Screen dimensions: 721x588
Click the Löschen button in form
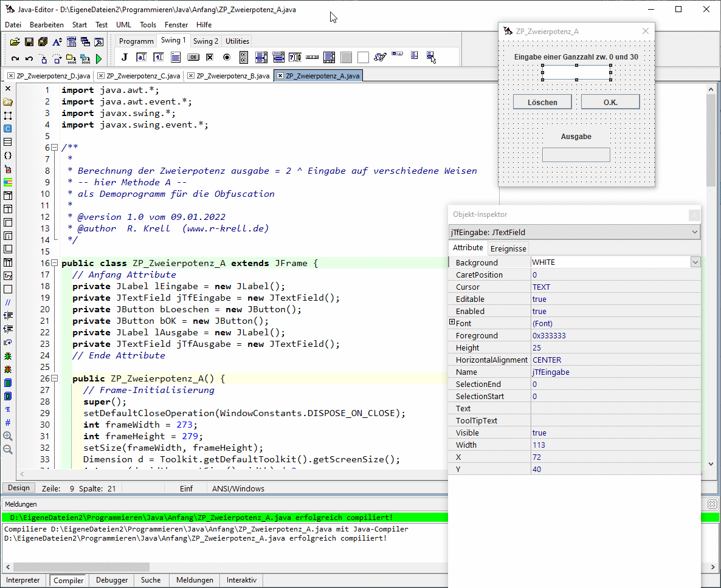(x=542, y=102)
